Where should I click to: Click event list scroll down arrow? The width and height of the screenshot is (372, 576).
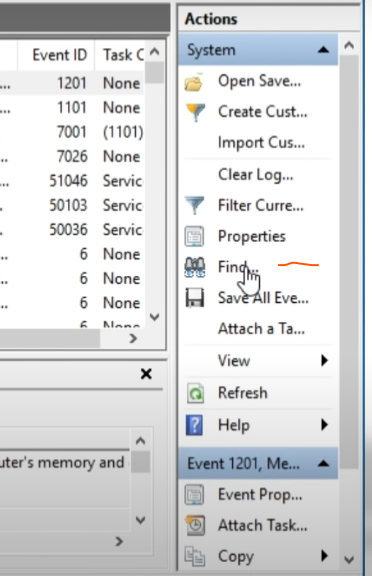pos(155,317)
